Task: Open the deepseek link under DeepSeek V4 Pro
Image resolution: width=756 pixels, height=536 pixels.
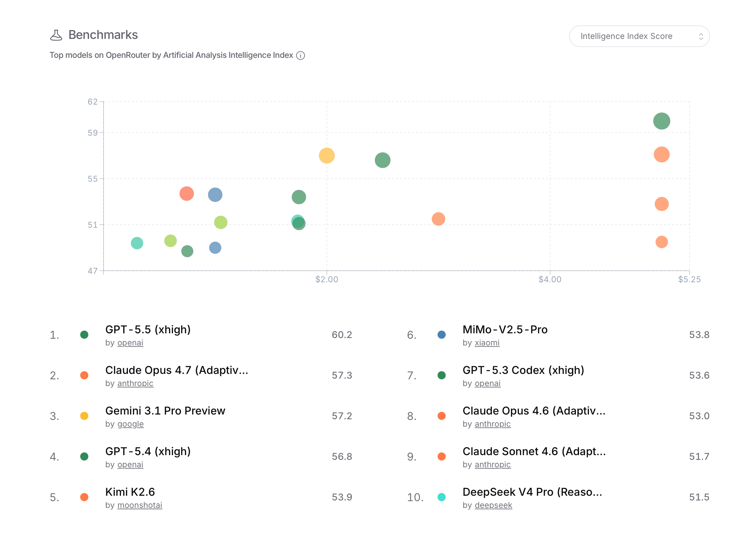Action: [493, 505]
